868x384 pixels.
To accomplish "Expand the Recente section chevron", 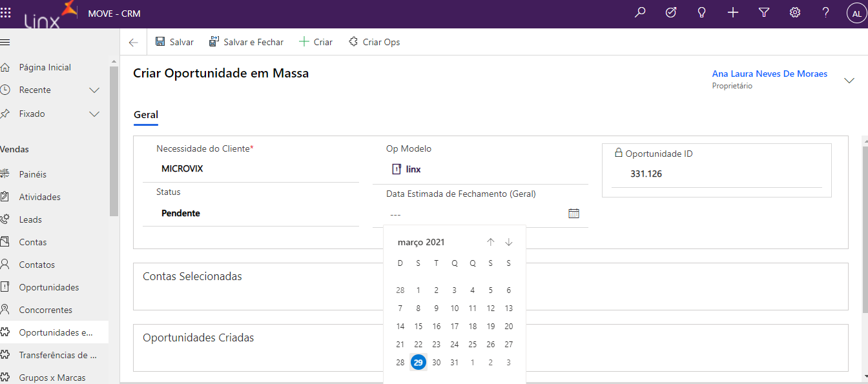I will tap(94, 90).
